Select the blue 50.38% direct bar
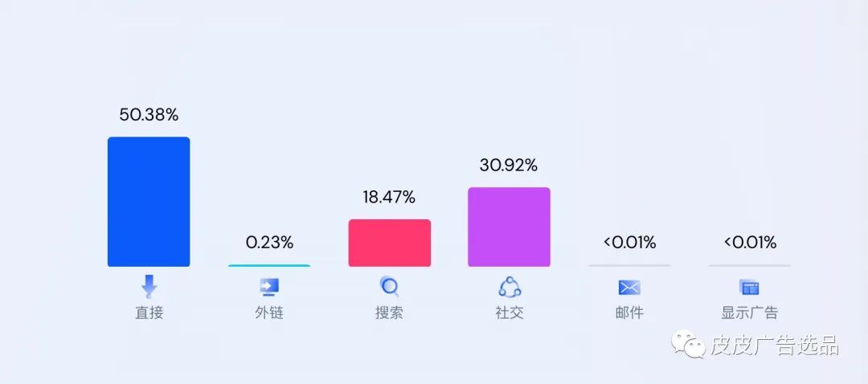Screen dimensions: 868x384 point(149,202)
